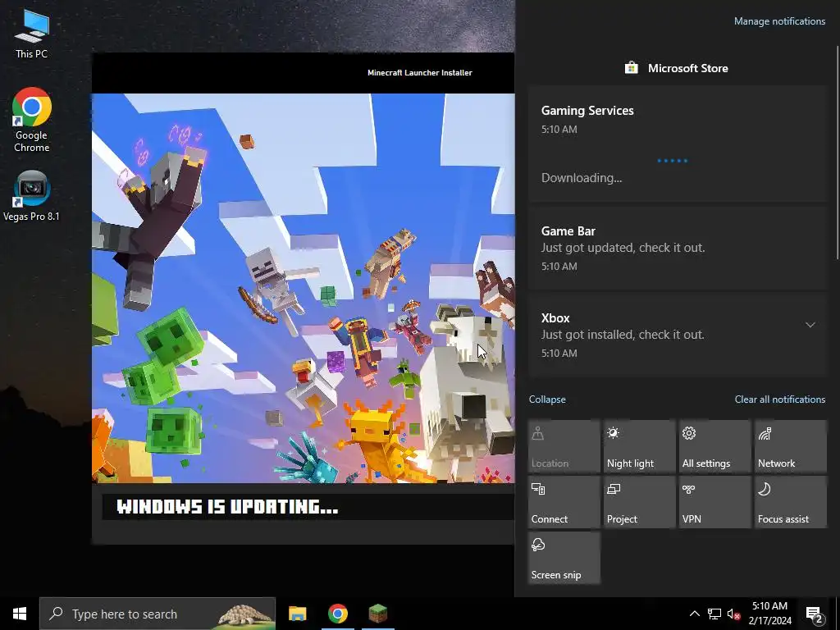Screen dimensions: 840x630
Task: Click the 'Windows is updating...' status text
Action: [228, 507]
